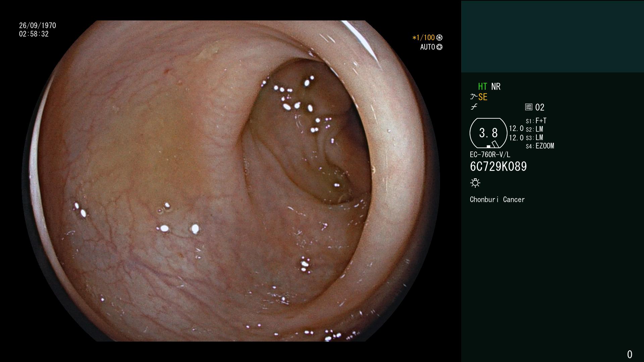Click the settings sliders icon beside 02
The width and height of the screenshot is (644, 362).
click(529, 107)
